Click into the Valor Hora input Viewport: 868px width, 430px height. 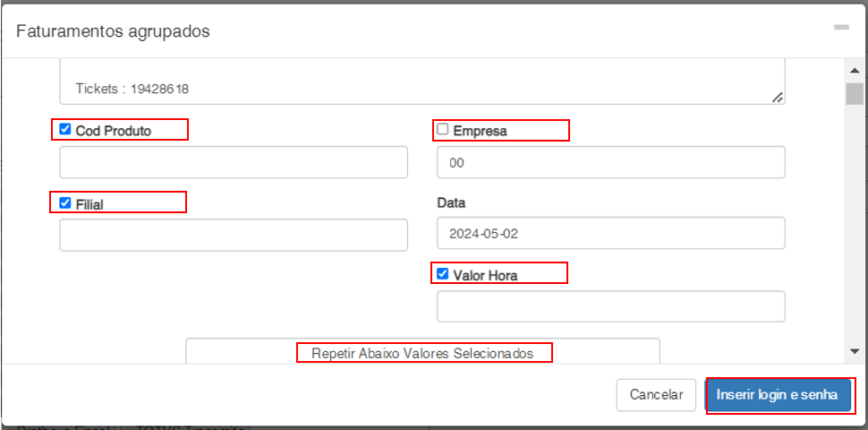point(610,305)
